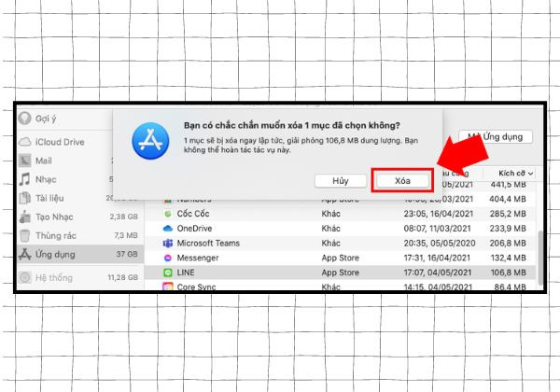The height and width of the screenshot is (392, 560).
Task: Click the app list vertical scrollbar
Action: 540,257
